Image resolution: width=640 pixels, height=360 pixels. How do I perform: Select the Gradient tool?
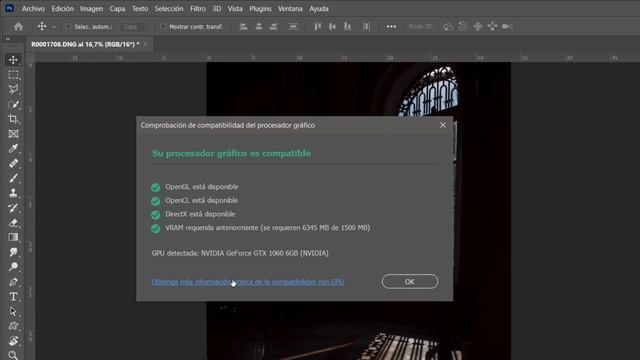13,237
